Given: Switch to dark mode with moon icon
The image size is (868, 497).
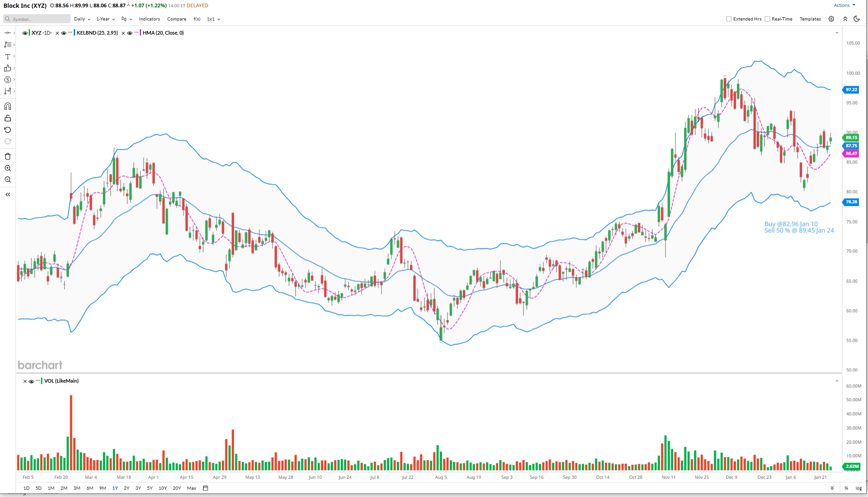Looking at the screenshot, I should [857, 19].
